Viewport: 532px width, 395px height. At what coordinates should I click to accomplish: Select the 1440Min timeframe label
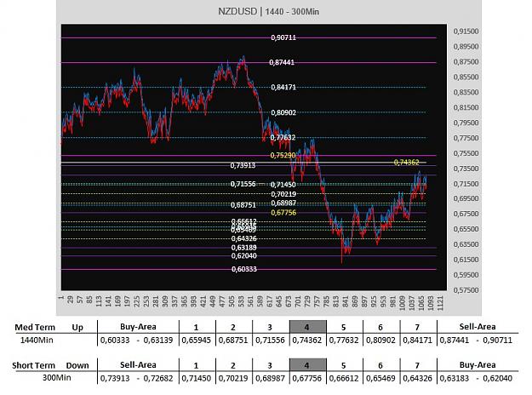point(37,340)
